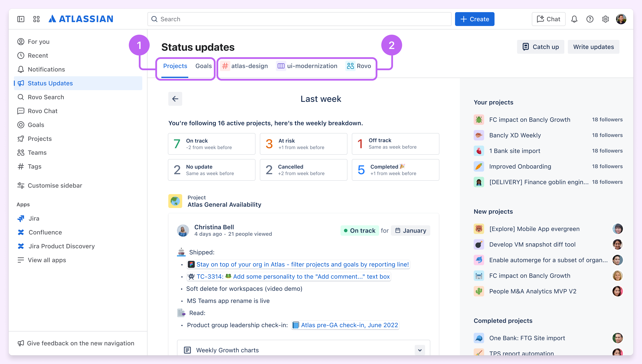Collapse the sidebar using the toggle icon
This screenshot has width=642, height=364.
(x=21, y=19)
